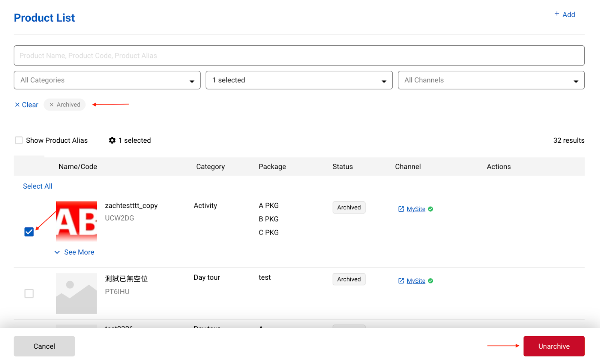Click the Actions column header

pos(499,167)
